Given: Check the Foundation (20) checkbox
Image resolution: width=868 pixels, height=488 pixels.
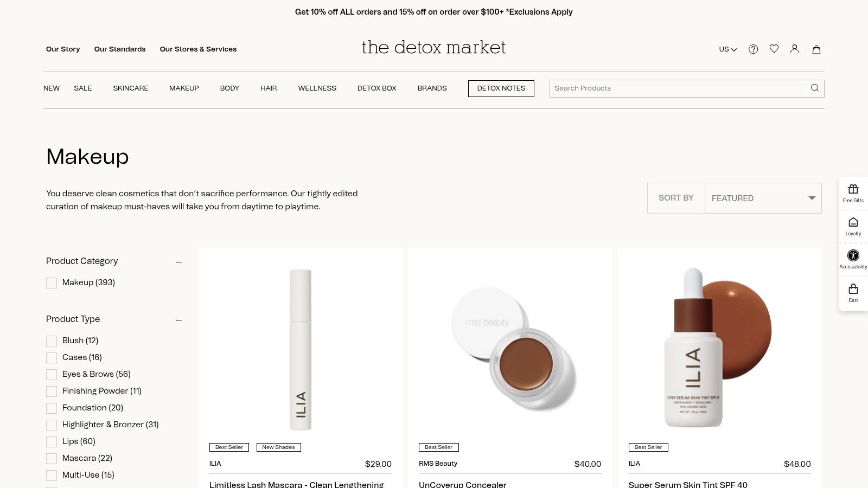Looking at the screenshot, I should click(52, 408).
